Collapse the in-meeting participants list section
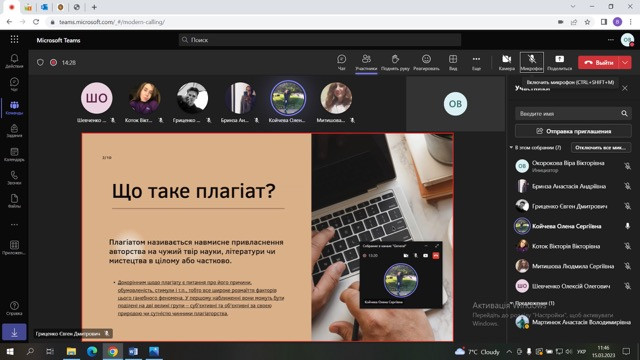This screenshot has height=360, width=640. click(x=511, y=147)
